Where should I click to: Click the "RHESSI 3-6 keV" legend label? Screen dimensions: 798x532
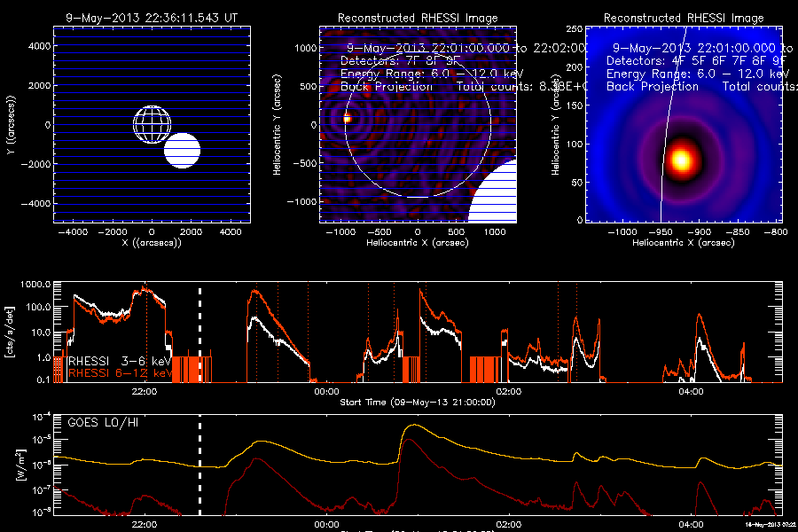[119, 361]
